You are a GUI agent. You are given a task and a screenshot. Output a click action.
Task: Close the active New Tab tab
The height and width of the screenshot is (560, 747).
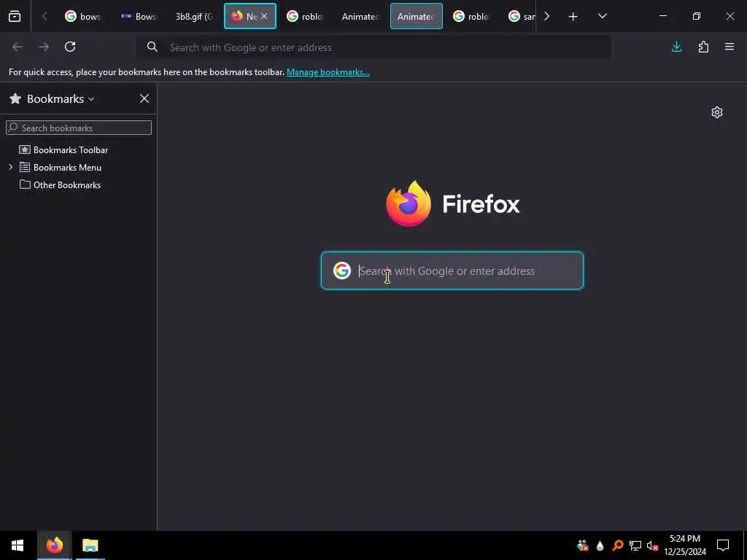[x=264, y=16]
